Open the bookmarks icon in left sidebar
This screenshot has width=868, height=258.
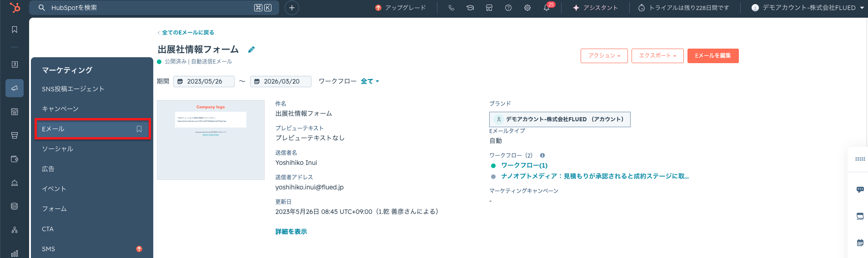click(15, 30)
